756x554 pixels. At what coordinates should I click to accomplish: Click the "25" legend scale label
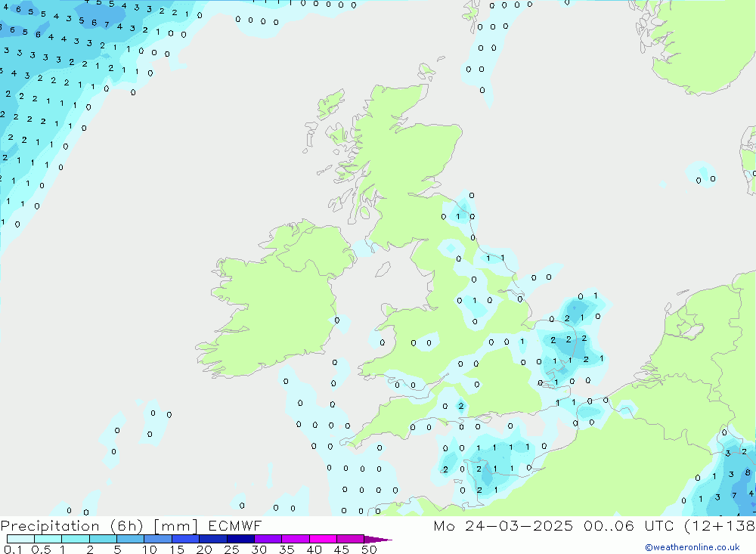point(231,549)
